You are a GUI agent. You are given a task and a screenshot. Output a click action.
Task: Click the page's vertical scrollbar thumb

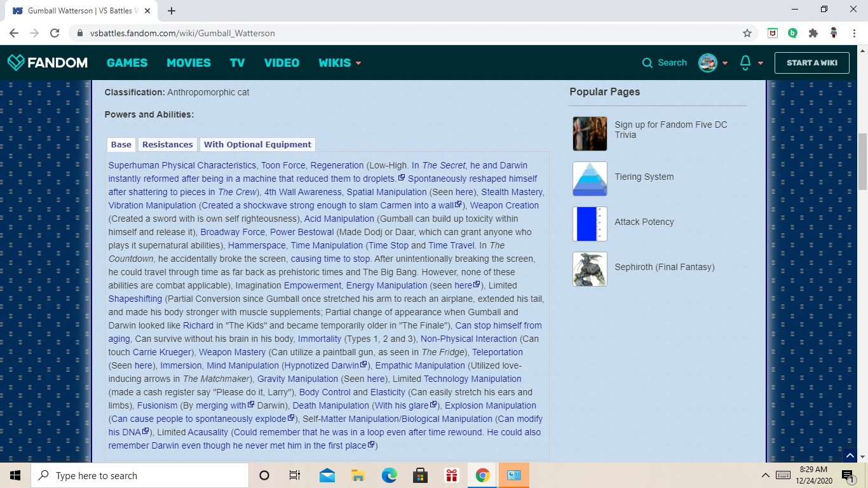point(862,161)
